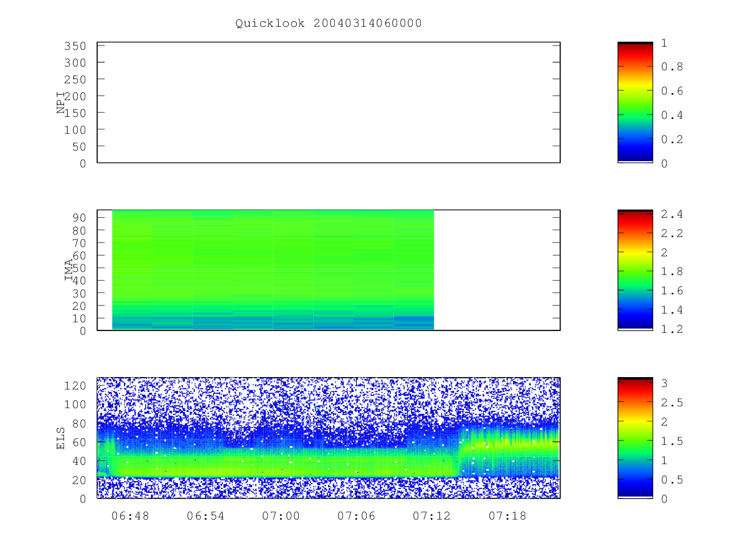Click the 350 tick on the NPI axis

click(x=75, y=46)
